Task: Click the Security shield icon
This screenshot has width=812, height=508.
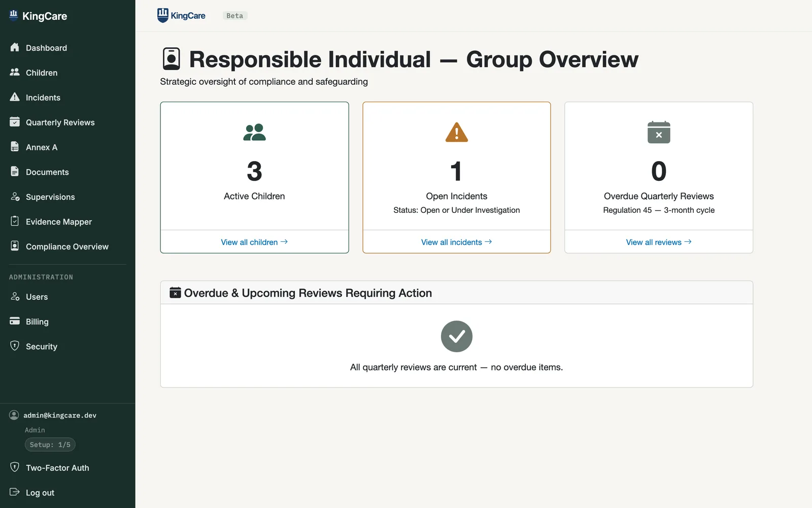Action: pos(15,346)
